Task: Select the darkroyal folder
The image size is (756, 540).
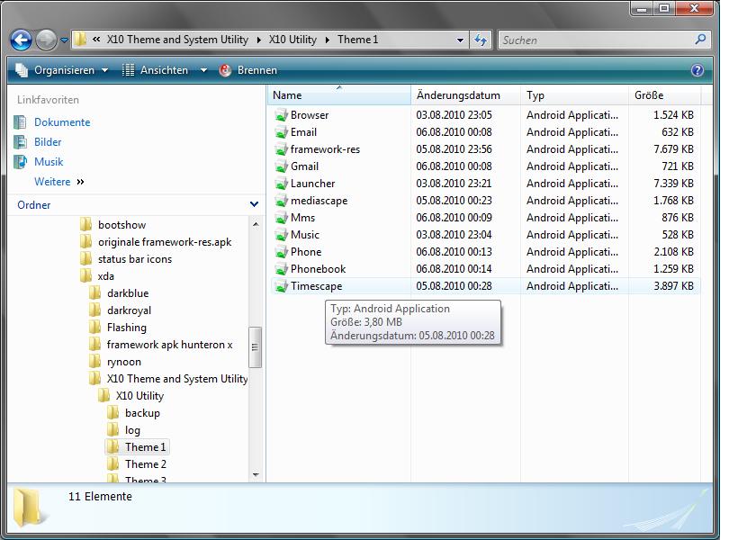Action: click(129, 310)
